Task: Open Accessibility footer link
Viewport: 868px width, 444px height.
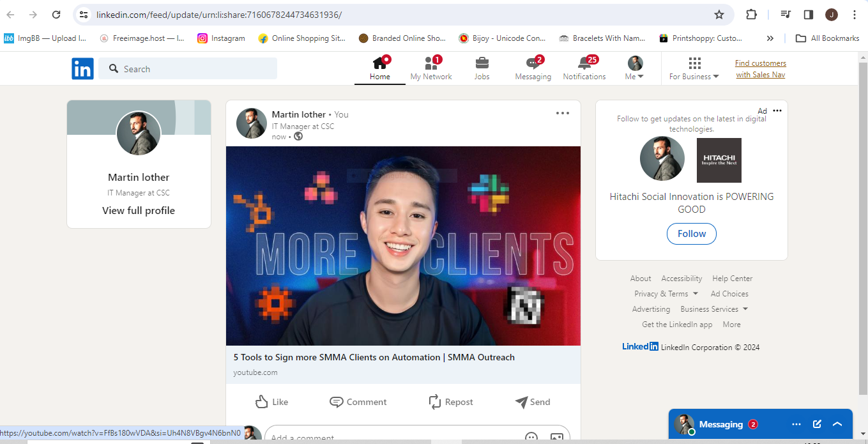Action: tap(681, 279)
